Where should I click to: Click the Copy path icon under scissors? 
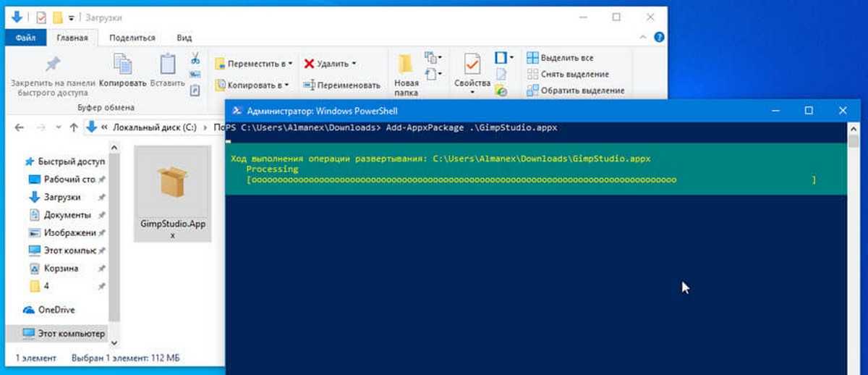(x=195, y=74)
